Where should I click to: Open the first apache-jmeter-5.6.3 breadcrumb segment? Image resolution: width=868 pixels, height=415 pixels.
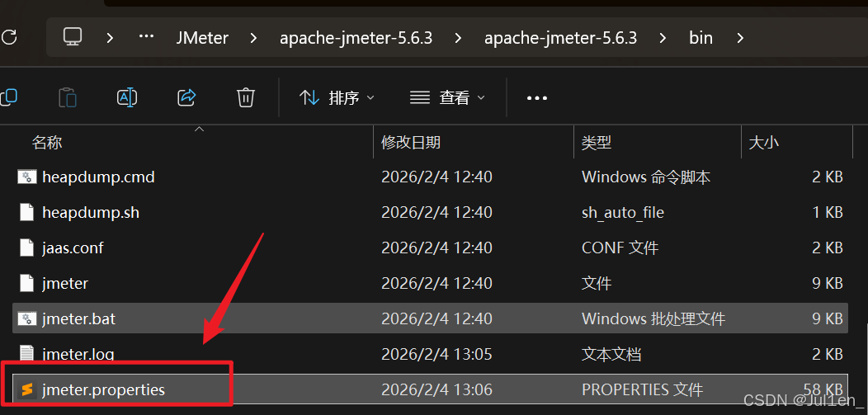(356, 38)
